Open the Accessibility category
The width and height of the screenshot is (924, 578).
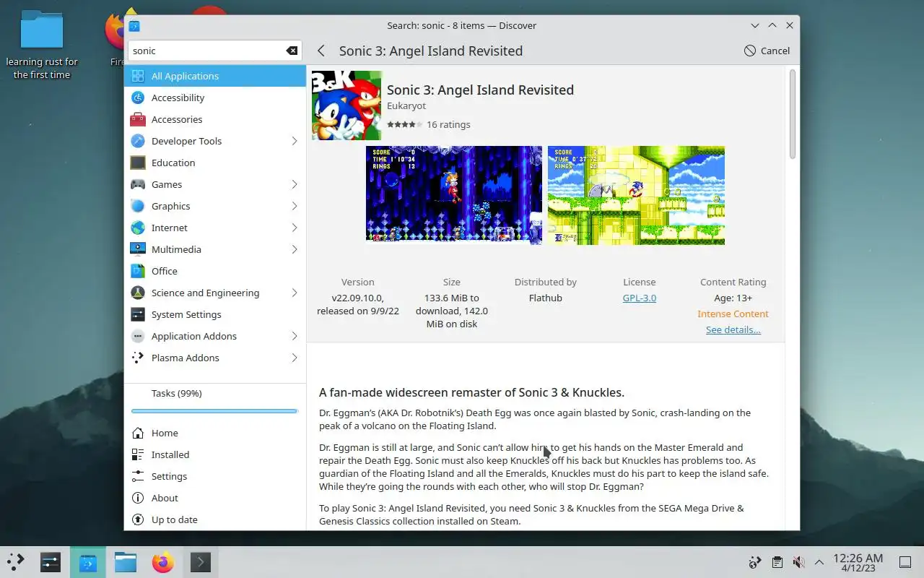(215, 98)
